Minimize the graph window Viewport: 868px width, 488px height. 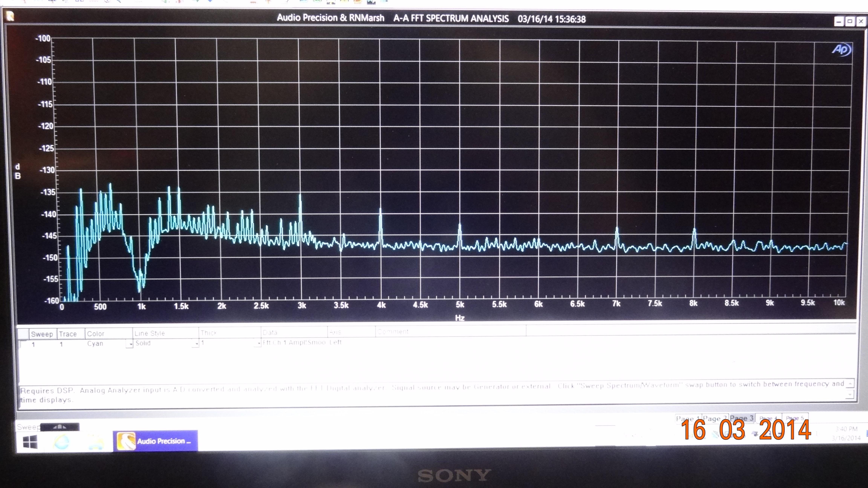click(x=839, y=22)
